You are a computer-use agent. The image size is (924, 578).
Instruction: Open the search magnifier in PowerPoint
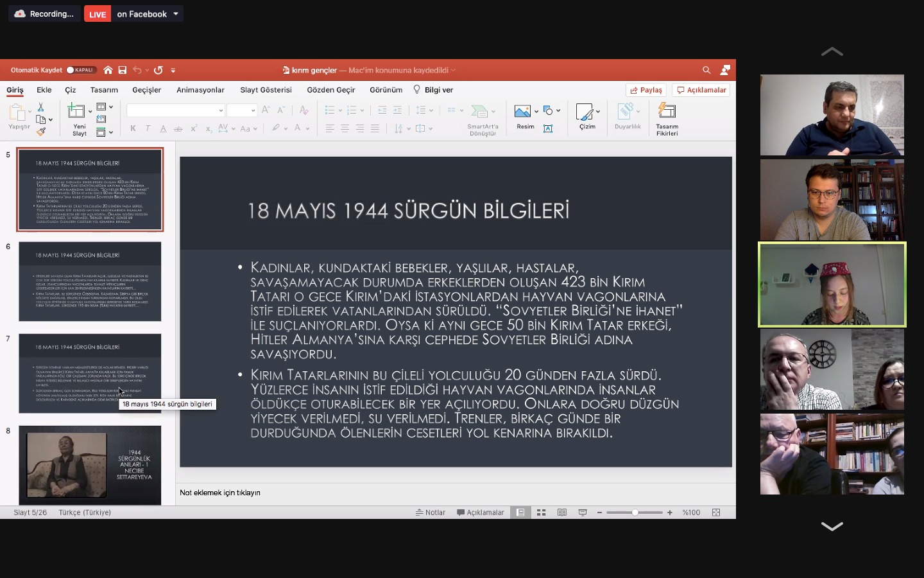point(706,70)
